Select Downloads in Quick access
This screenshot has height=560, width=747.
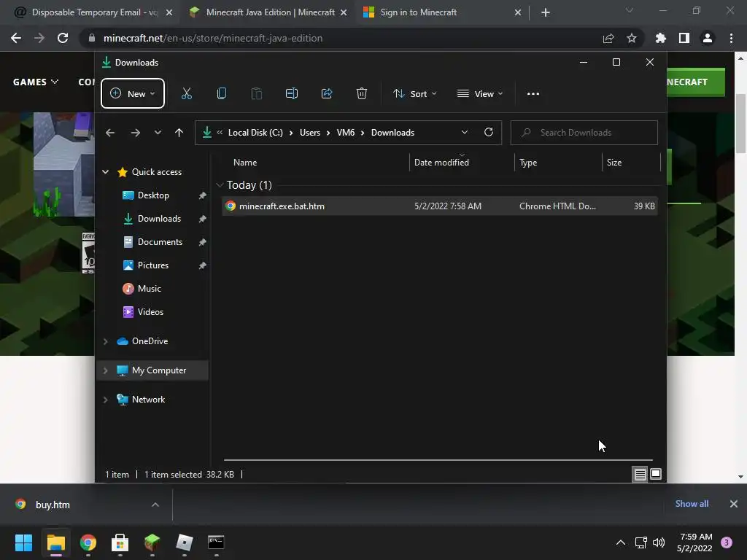159,219
